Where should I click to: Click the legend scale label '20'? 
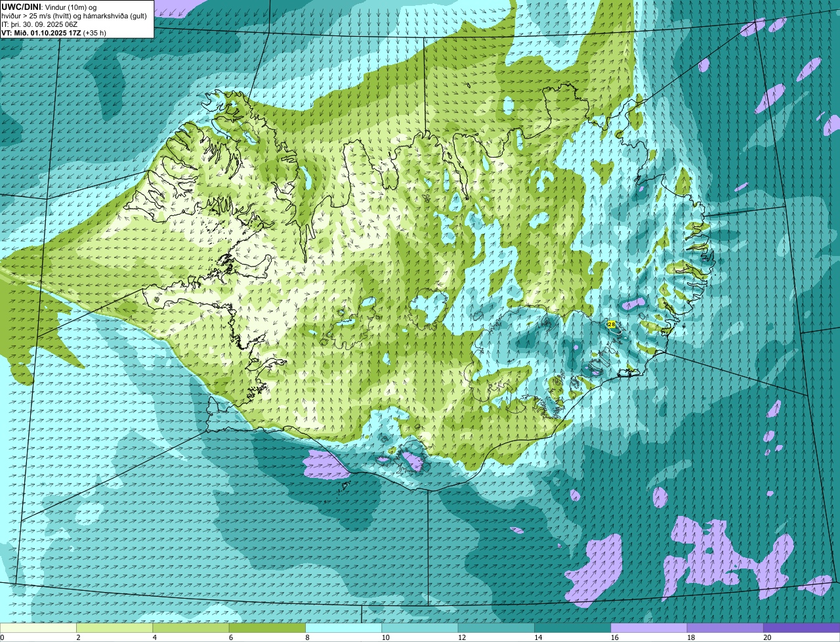click(x=767, y=637)
